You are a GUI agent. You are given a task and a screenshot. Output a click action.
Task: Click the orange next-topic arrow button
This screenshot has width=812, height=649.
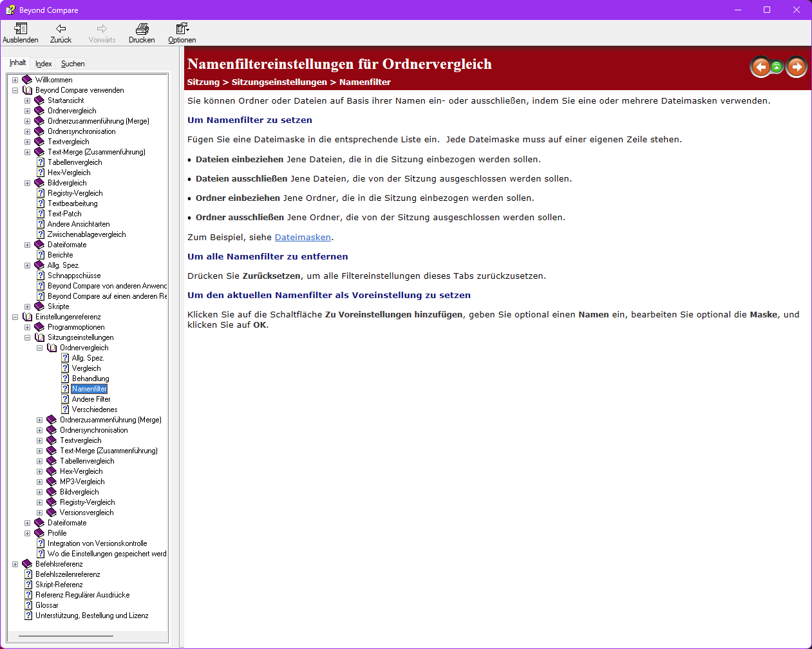pos(797,66)
